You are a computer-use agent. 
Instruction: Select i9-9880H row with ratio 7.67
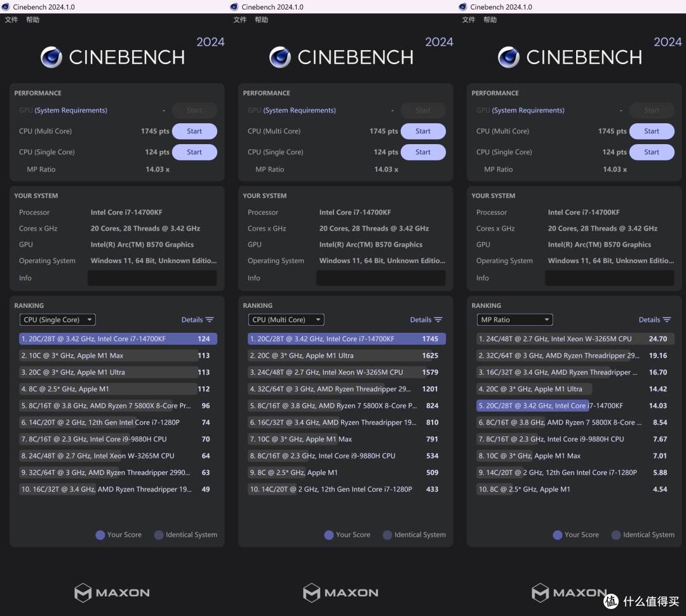pos(575,439)
